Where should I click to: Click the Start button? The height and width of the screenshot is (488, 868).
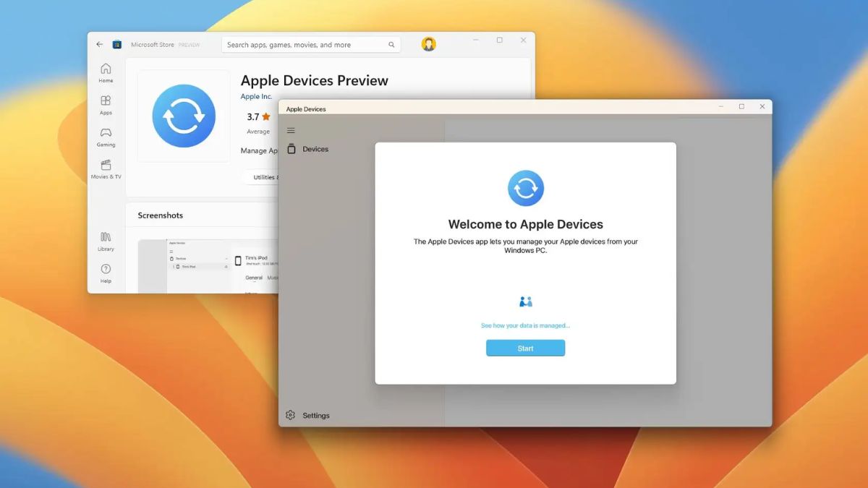pyautogui.click(x=526, y=348)
